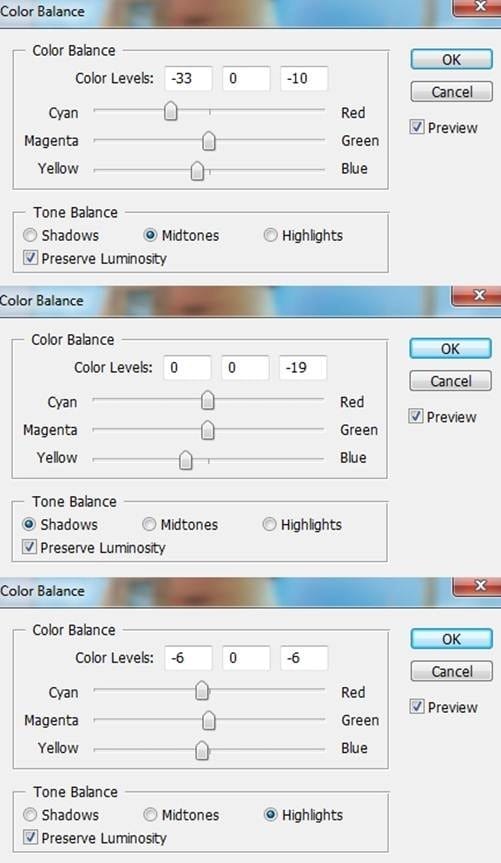Click the Color Levels field showing -19
501x863 pixels.
[303, 368]
